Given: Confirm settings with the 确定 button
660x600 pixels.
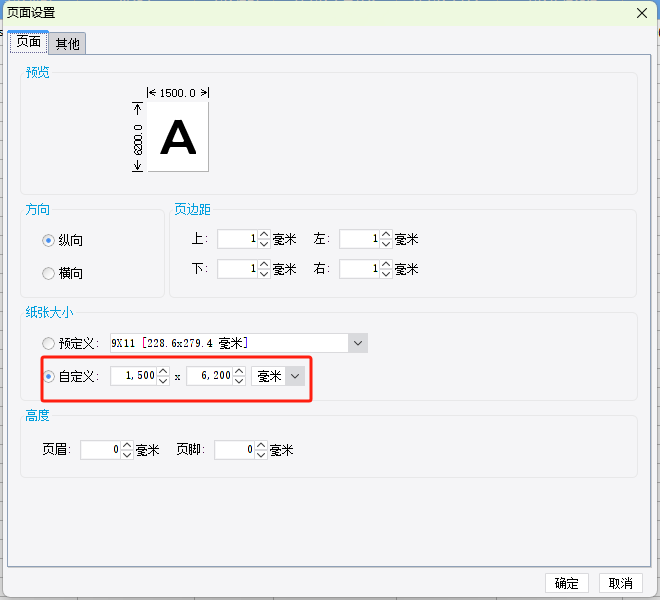Looking at the screenshot, I should (x=567, y=583).
